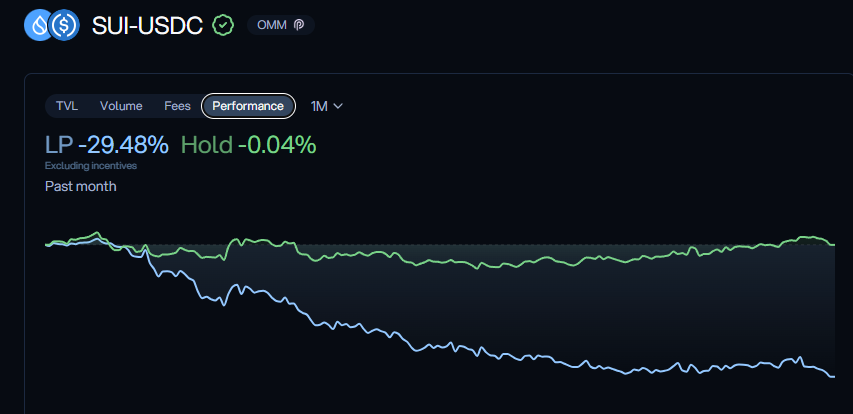This screenshot has height=414, width=853.
Task: Click the LP -29.48% value
Action: pyautogui.click(x=107, y=145)
